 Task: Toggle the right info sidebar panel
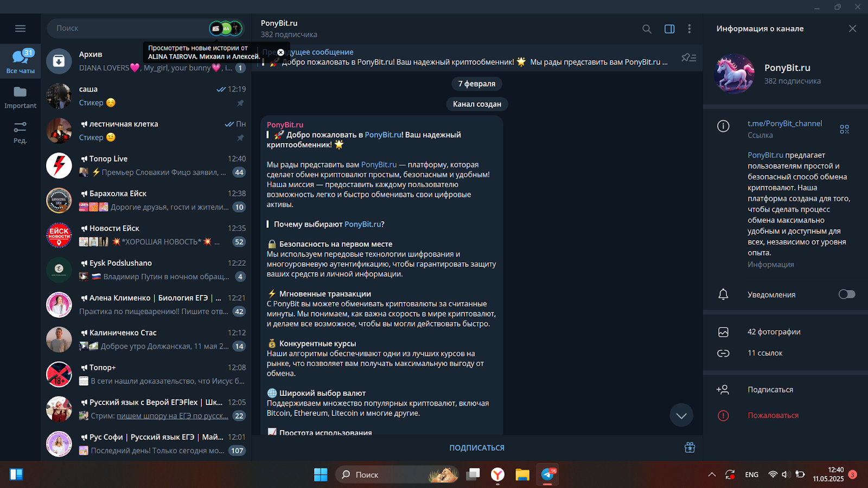tap(669, 29)
